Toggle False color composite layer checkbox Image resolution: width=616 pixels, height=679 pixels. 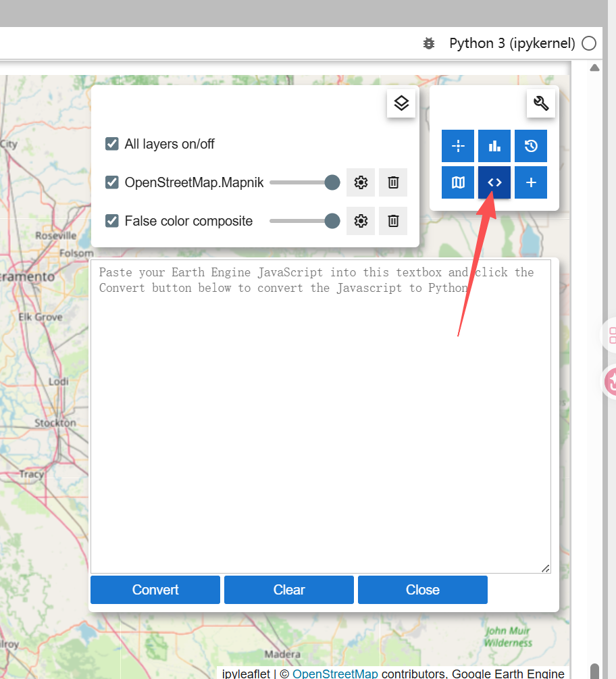(112, 221)
